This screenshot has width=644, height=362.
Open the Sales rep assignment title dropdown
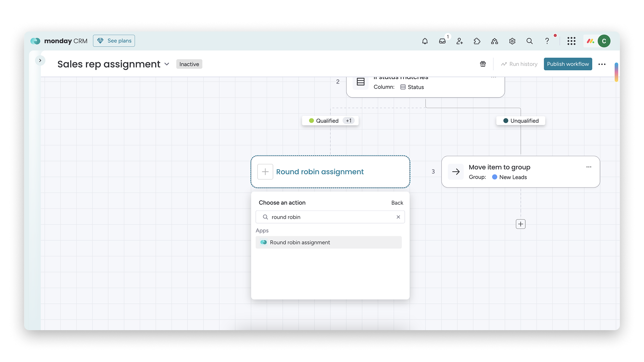point(167,64)
